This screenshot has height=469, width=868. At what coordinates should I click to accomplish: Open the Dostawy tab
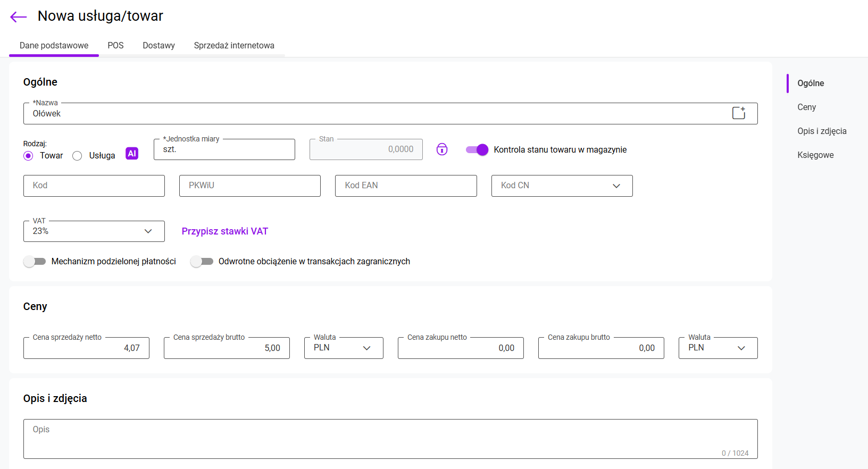158,46
